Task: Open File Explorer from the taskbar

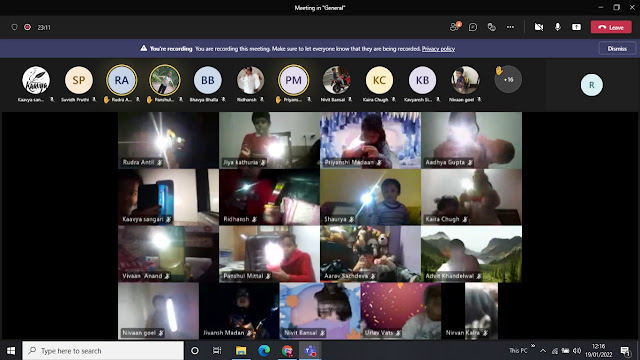Action: coord(241,351)
